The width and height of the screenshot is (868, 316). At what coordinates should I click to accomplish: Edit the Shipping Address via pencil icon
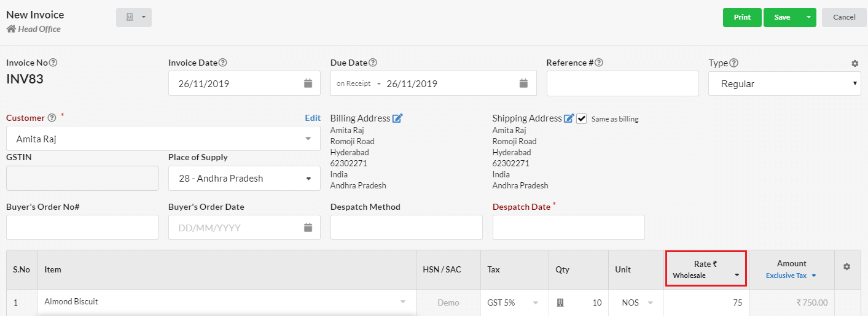click(x=569, y=118)
